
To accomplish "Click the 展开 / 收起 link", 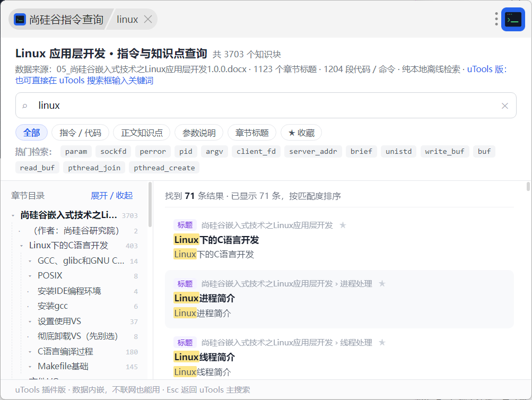I will 111,196.
